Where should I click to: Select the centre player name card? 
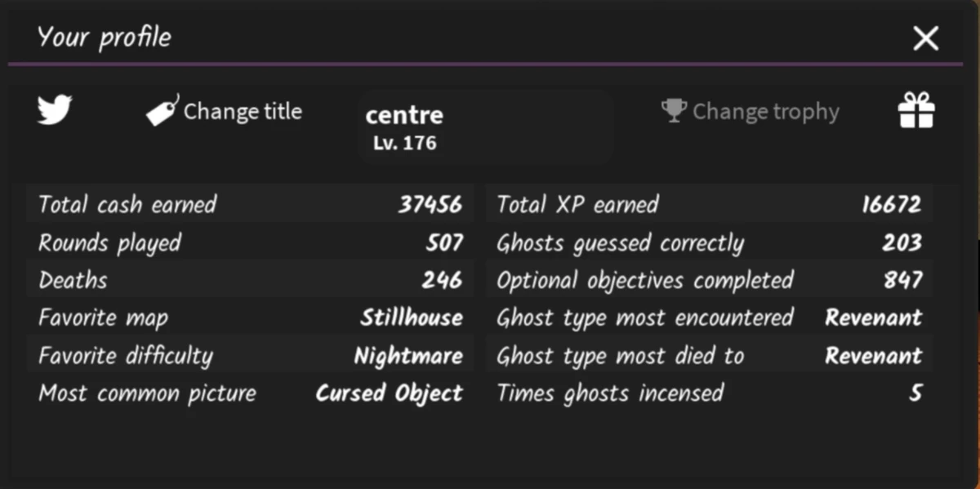click(485, 127)
